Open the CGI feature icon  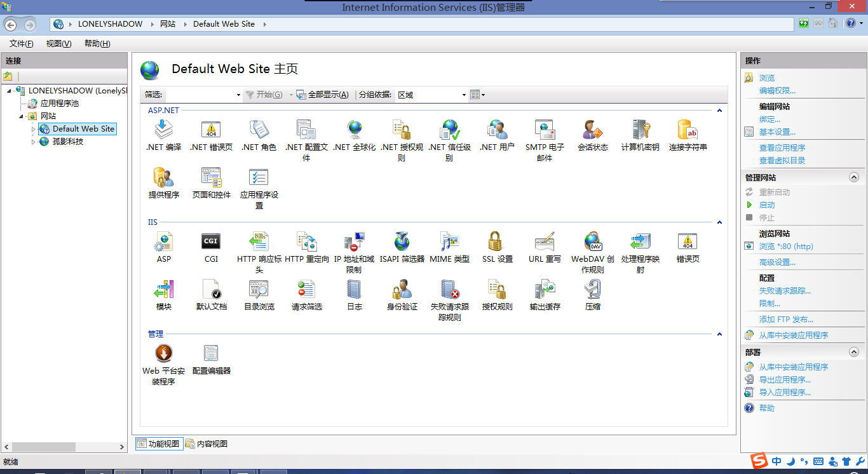point(211,243)
